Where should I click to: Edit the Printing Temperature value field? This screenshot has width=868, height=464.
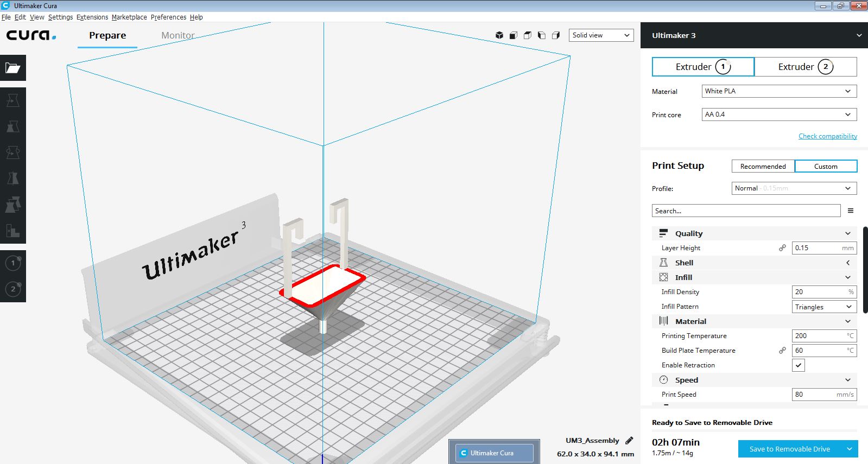point(824,336)
